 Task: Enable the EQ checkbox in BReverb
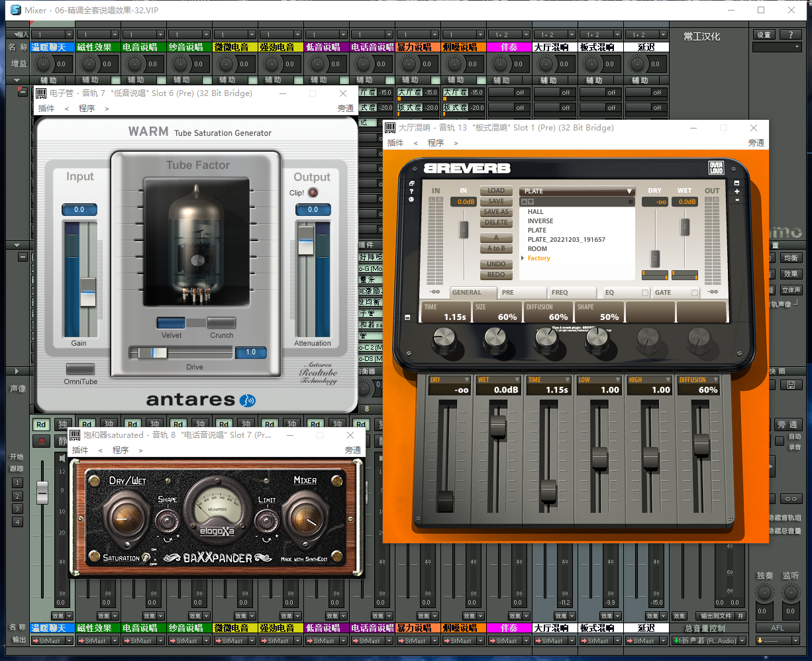(645, 293)
